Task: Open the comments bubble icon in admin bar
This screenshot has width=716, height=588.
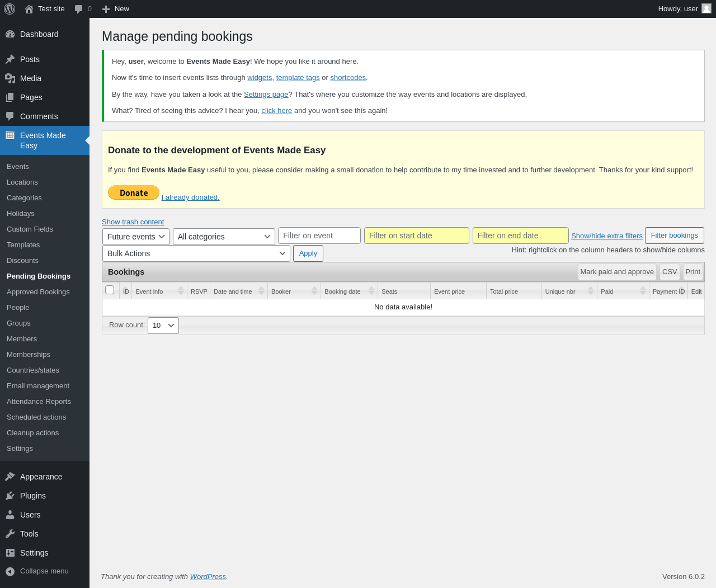Action: click(x=79, y=9)
